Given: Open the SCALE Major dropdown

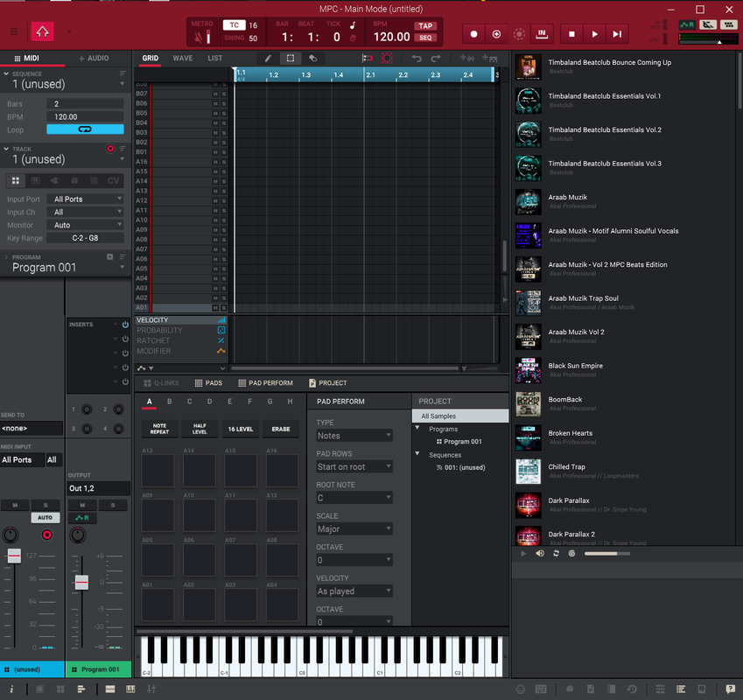Looking at the screenshot, I should pos(354,529).
